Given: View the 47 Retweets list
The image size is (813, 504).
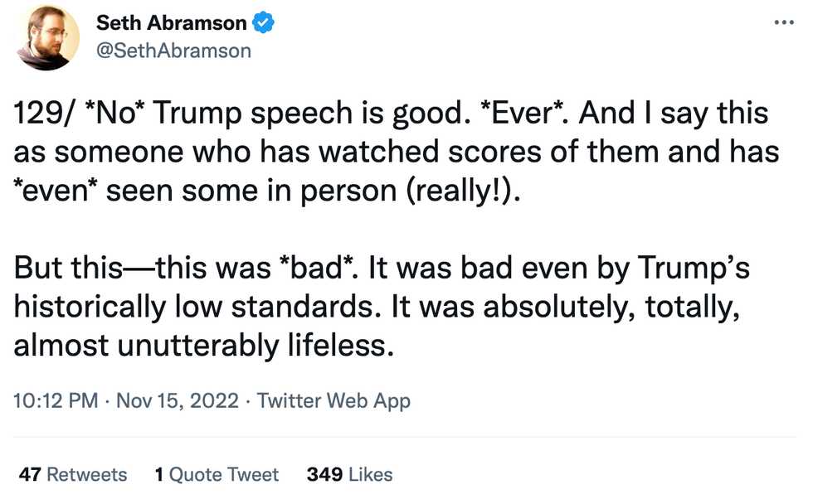Looking at the screenshot, I should pyautogui.click(x=73, y=475).
